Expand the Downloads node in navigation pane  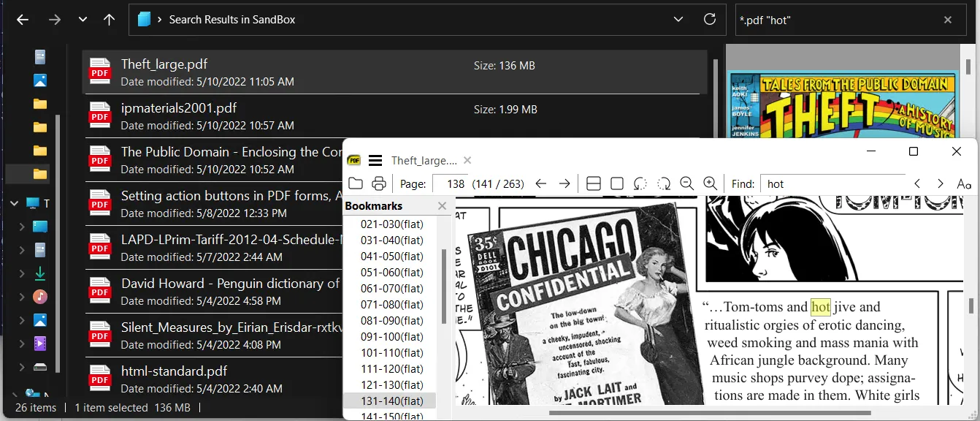(x=22, y=273)
